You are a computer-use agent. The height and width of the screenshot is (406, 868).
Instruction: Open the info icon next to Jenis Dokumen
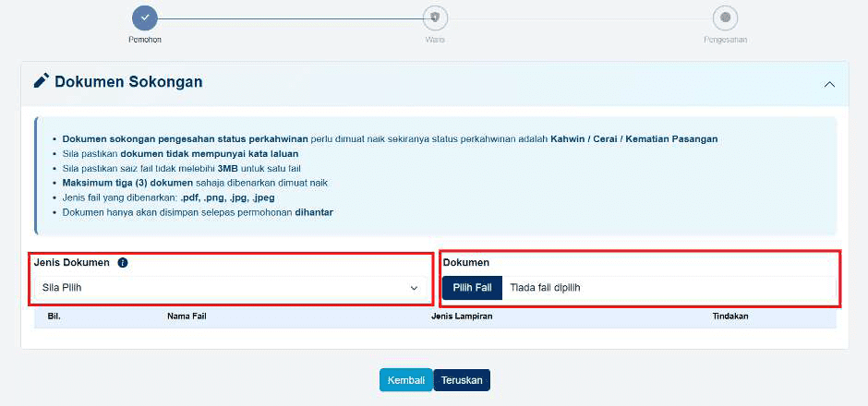[123, 263]
